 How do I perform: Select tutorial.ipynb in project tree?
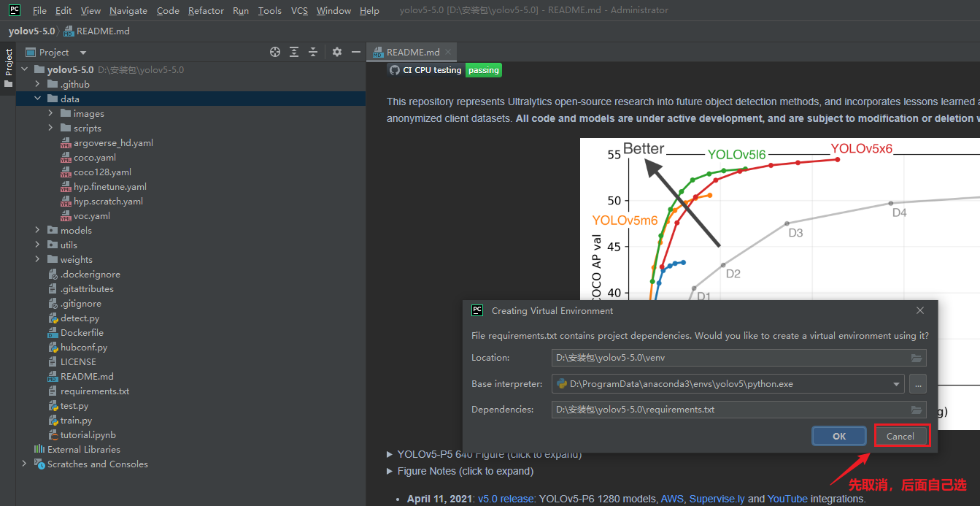(x=81, y=434)
